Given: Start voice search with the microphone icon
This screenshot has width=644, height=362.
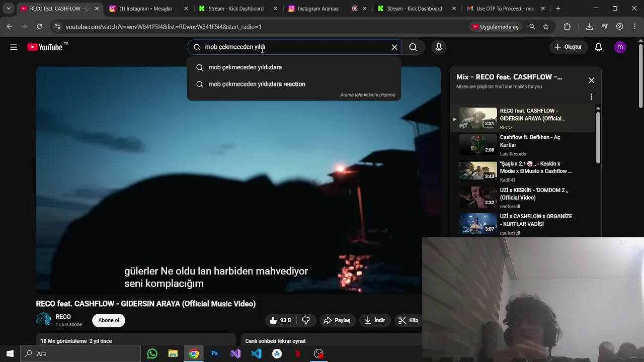Looking at the screenshot, I should tap(439, 47).
